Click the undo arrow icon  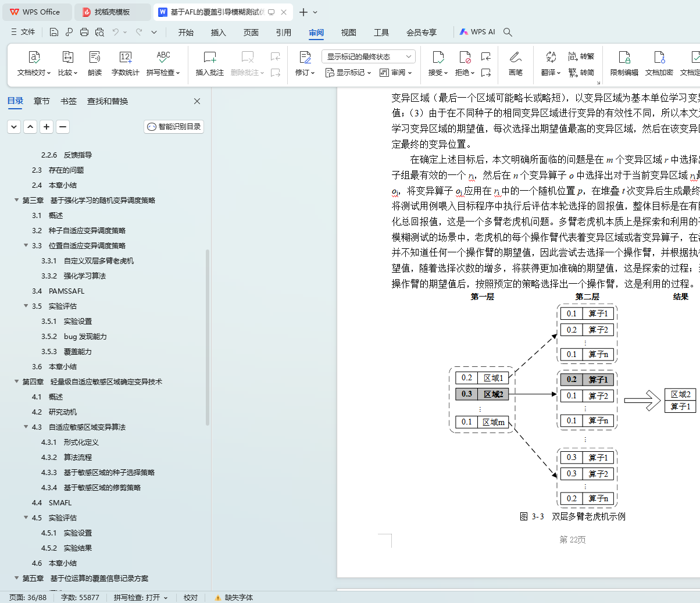click(116, 32)
